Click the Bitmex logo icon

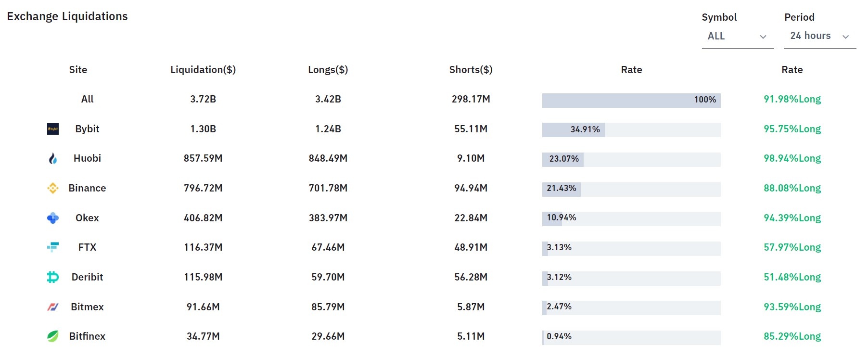pos(53,307)
